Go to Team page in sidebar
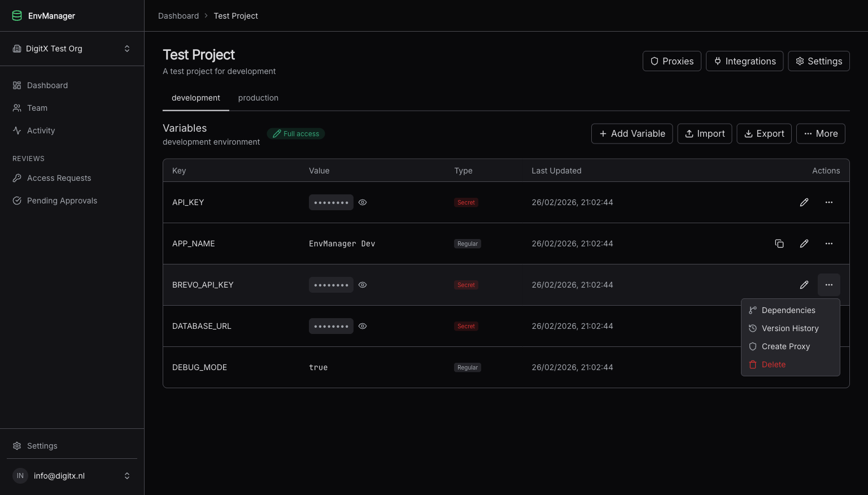 (72, 108)
